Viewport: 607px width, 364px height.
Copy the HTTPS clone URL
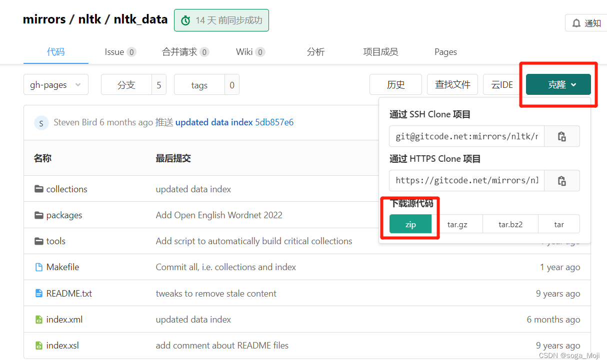click(561, 180)
